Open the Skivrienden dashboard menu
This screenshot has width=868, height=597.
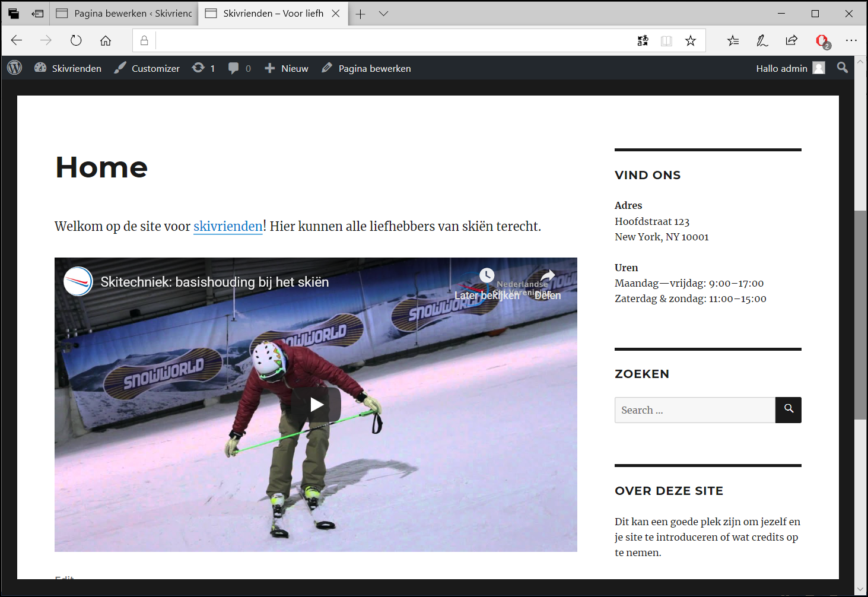(68, 68)
